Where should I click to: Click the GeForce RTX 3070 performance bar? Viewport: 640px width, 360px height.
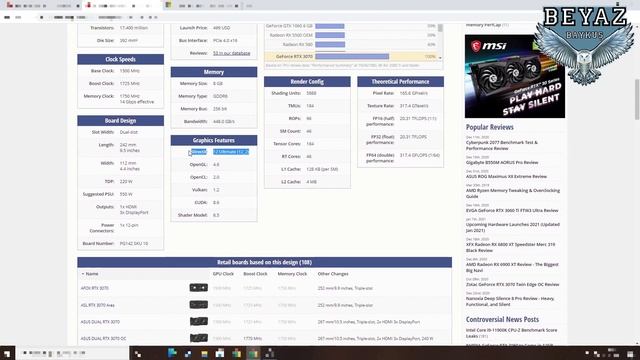click(352, 56)
